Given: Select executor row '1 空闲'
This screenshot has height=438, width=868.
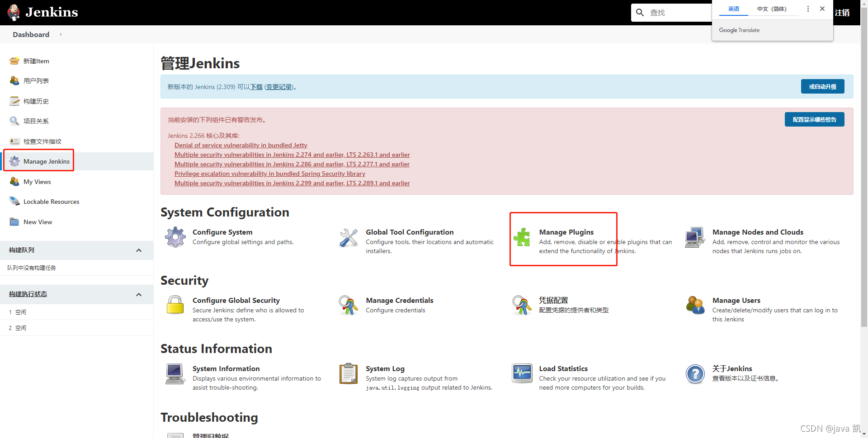Looking at the screenshot, I should coord(76,312).
